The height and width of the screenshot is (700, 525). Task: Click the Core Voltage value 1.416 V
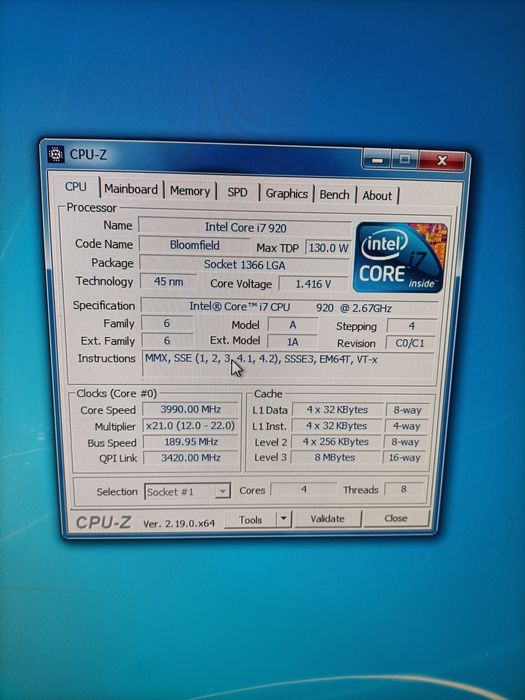(x=313, y=284)
